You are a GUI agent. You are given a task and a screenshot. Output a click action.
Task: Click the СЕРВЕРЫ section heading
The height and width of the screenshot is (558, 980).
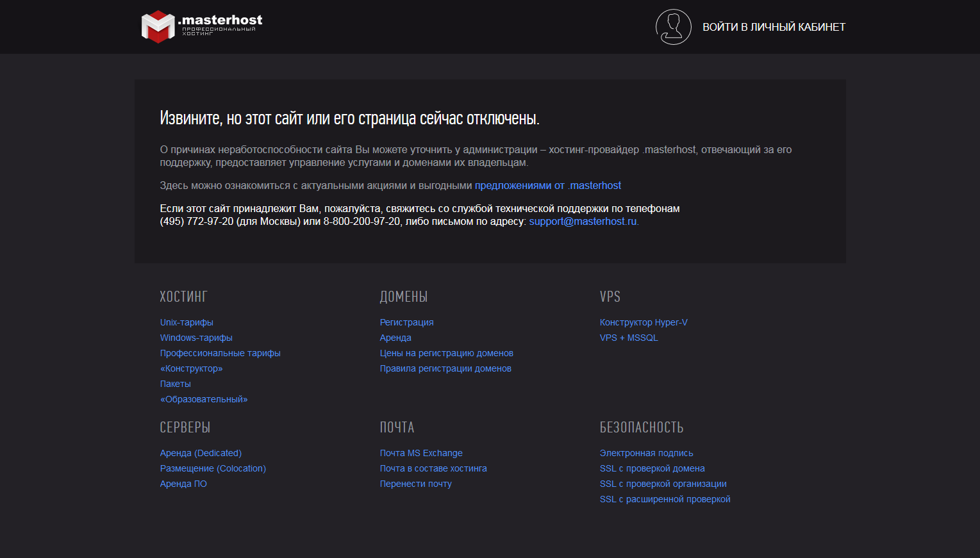click(185, 427)
